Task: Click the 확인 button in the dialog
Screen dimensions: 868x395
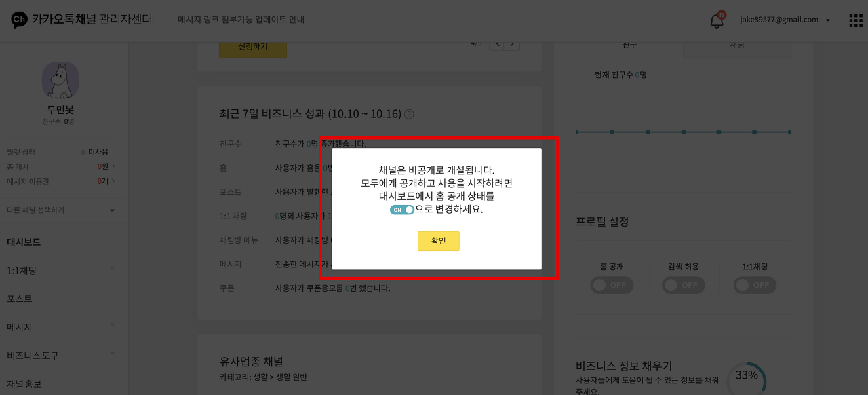Action: pos(438,241)
